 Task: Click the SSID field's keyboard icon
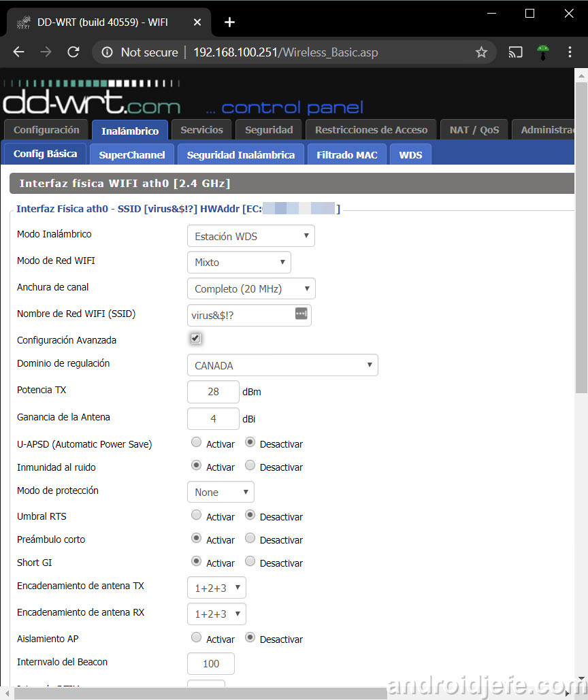tap(301, 314)
